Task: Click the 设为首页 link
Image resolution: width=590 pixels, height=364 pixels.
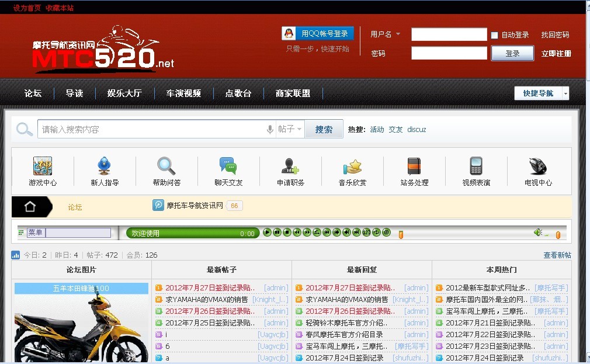Action: (x=27, y=8)
